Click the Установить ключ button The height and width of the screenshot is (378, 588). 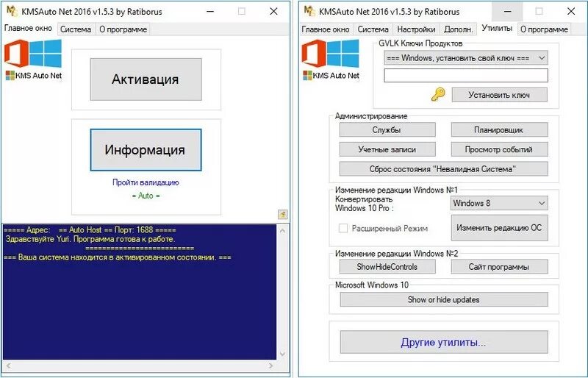click(499, 95)
